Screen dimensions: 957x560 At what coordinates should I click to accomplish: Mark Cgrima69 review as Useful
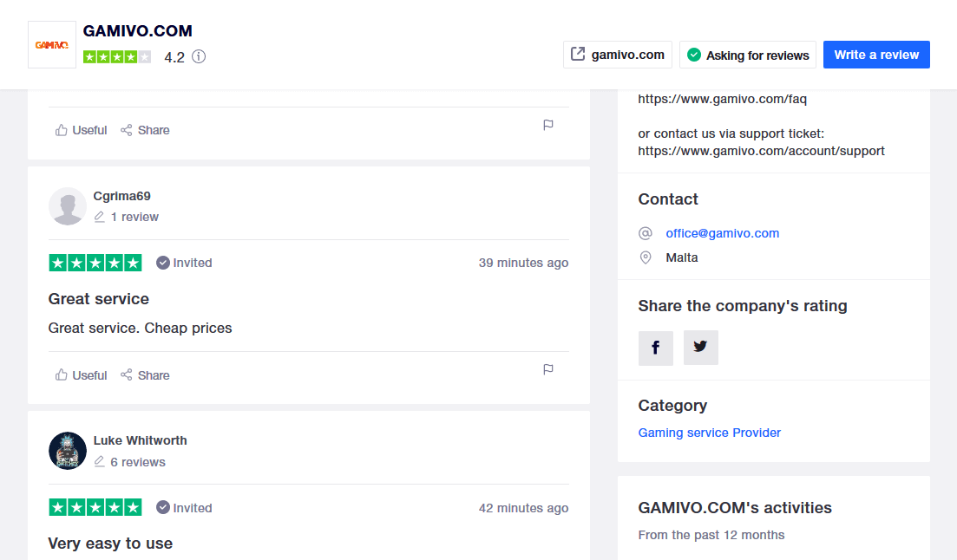pyautogui.click(x=82, y=375)
